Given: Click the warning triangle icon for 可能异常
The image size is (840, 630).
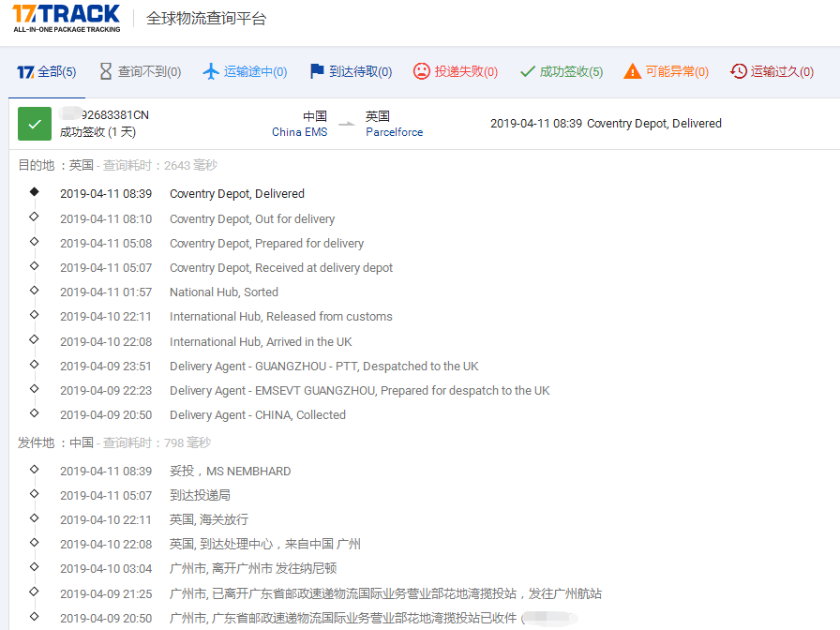Looking at the screenshot, I should tap(631, 70).
